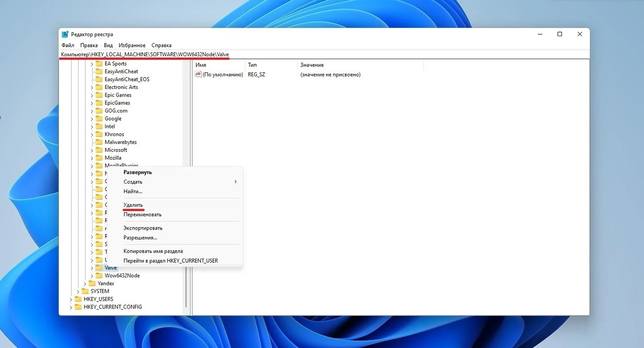Screen dimensions: 644x348
Task: Click the (По умолчанию) string value icon
Action: click(x=199, y=75)
